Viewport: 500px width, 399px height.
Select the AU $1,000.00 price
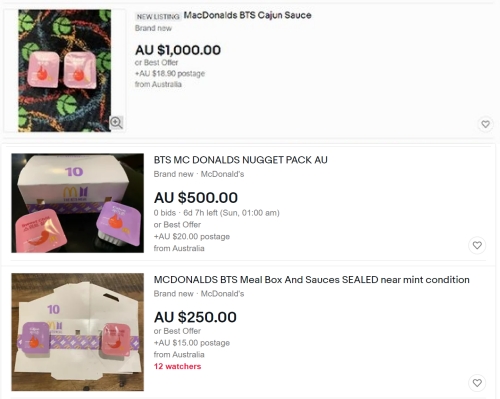tap(178, 50)
